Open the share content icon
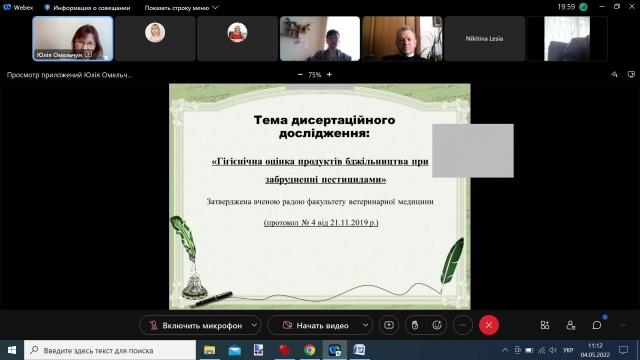Screen dimensions: 640x360 (x=389, y=325)
